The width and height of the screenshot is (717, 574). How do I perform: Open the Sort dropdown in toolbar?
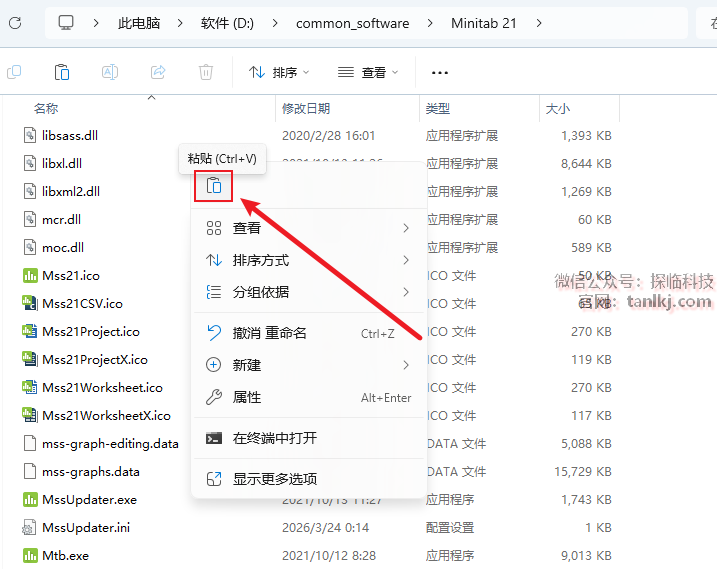click(279, 72)
